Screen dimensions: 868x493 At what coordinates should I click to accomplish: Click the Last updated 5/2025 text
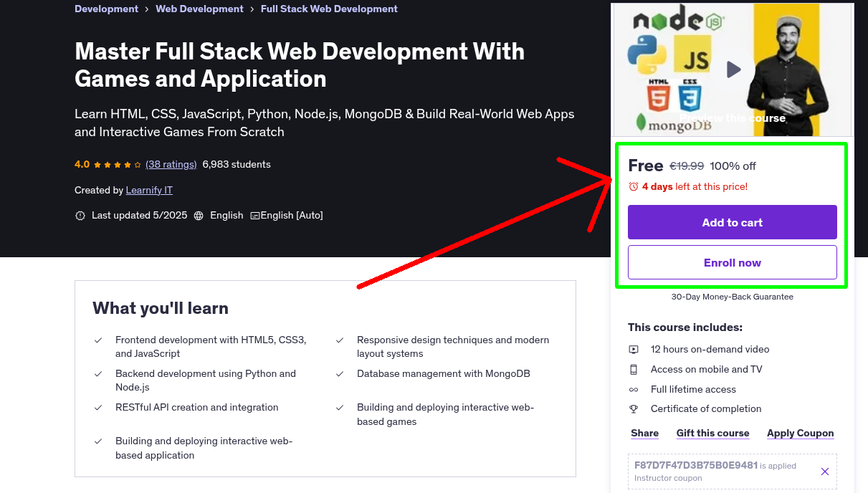[139, 216]
